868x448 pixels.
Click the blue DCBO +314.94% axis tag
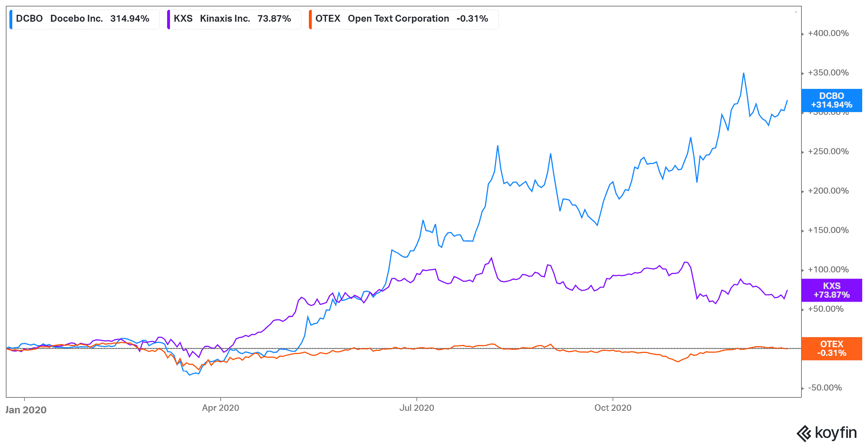831,100
